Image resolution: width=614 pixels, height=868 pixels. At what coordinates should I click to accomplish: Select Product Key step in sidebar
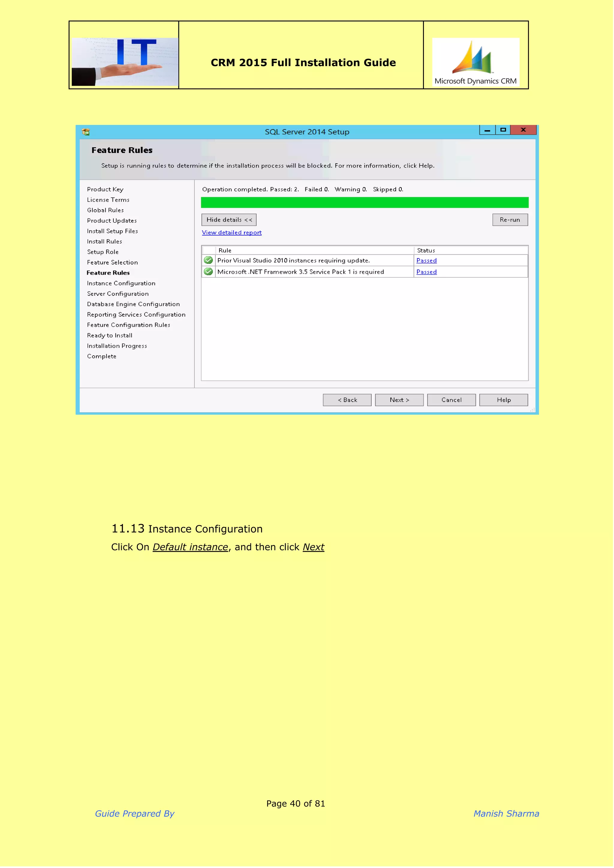(106, 189)
